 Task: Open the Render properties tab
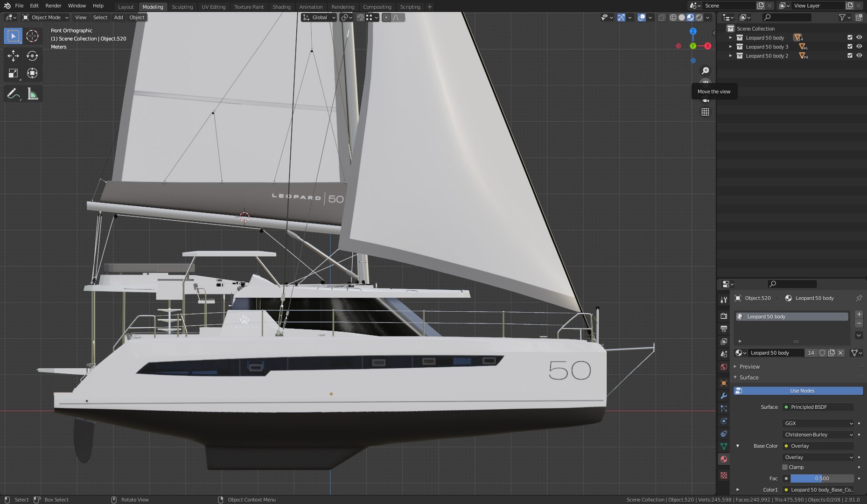724,316
